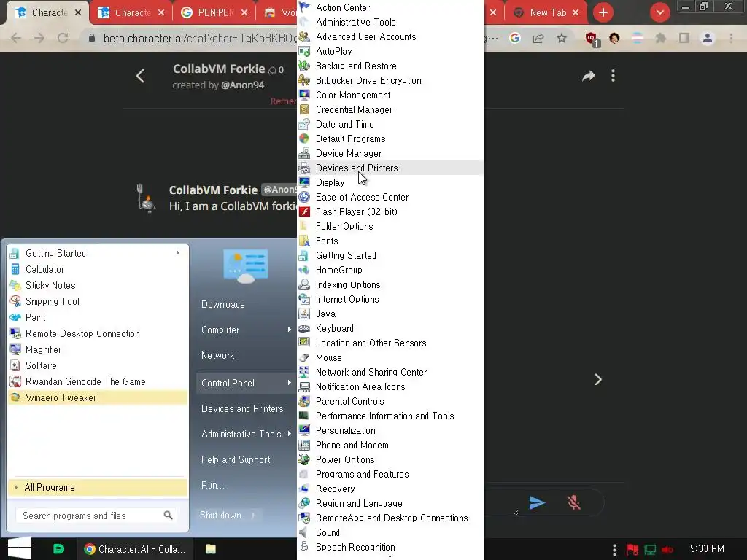Click the Speech Recognition microphone icon
This screenshot has height=560, width=747.
click(x=304, y=547)
